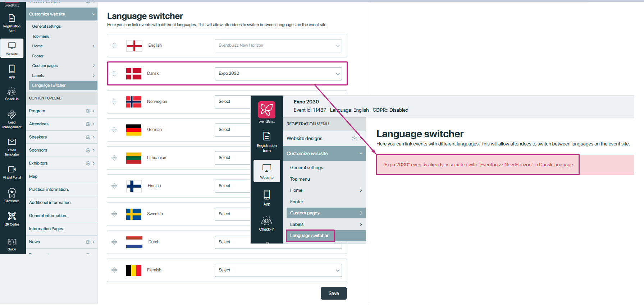Screen dimensions: 644x306
Task: Open the Website section icon in left sidebar
Action: tap(12, 48)
